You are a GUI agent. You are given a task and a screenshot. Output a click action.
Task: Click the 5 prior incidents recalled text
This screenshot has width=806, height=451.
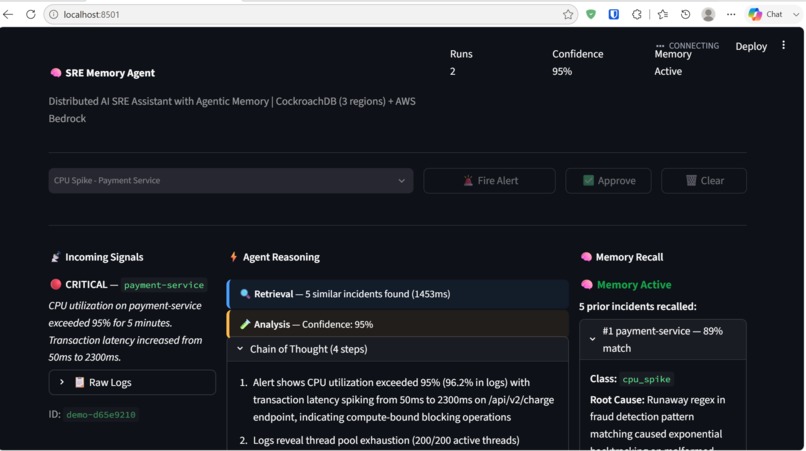(637, 306)
